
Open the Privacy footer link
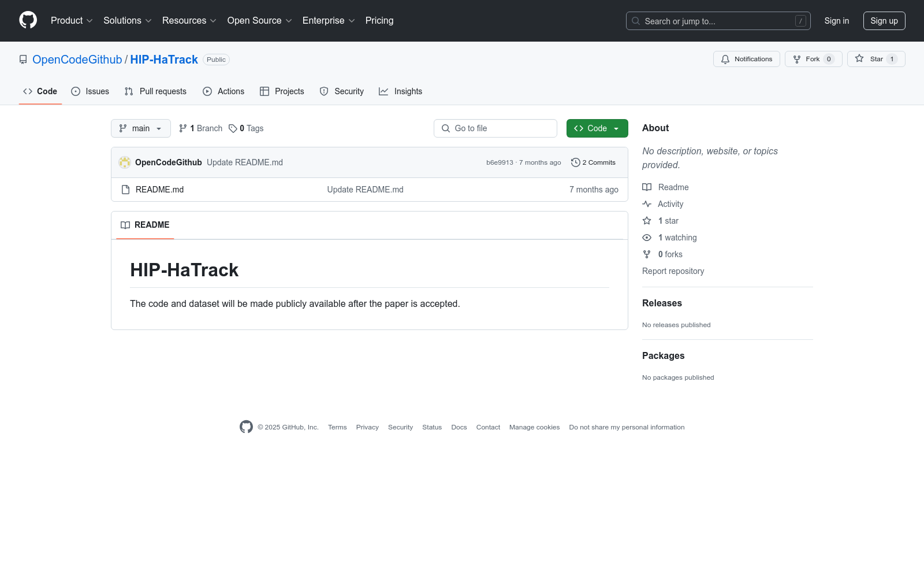[367, 427]
